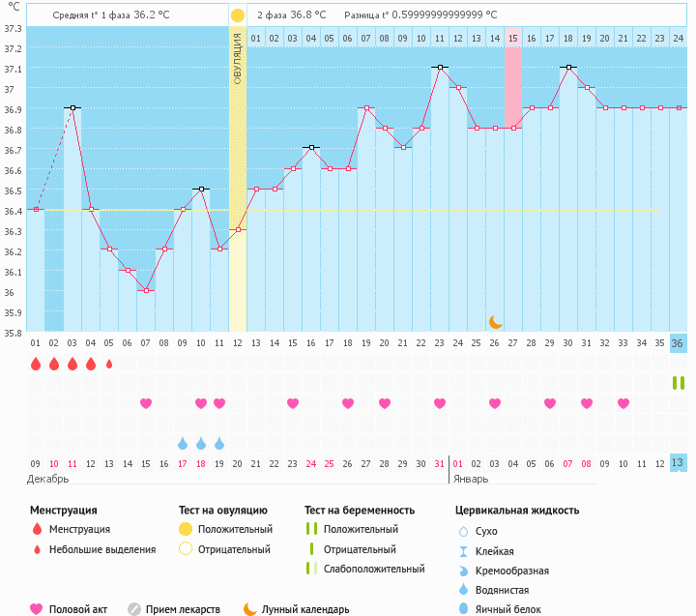This screenshot has height=616, width=696.
Task: Click the yellow ovulation circle above the chart
Action: click(238, 15)
